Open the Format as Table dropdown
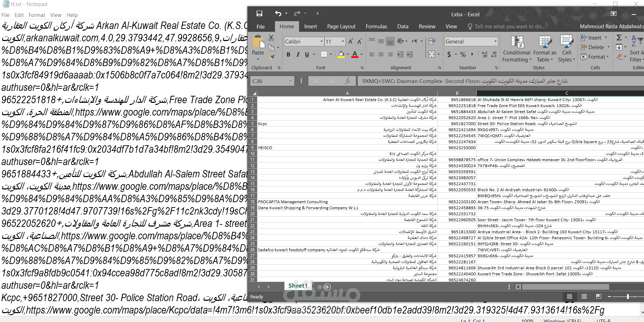Viewport: 644px width, 322px height. point(545,49)
